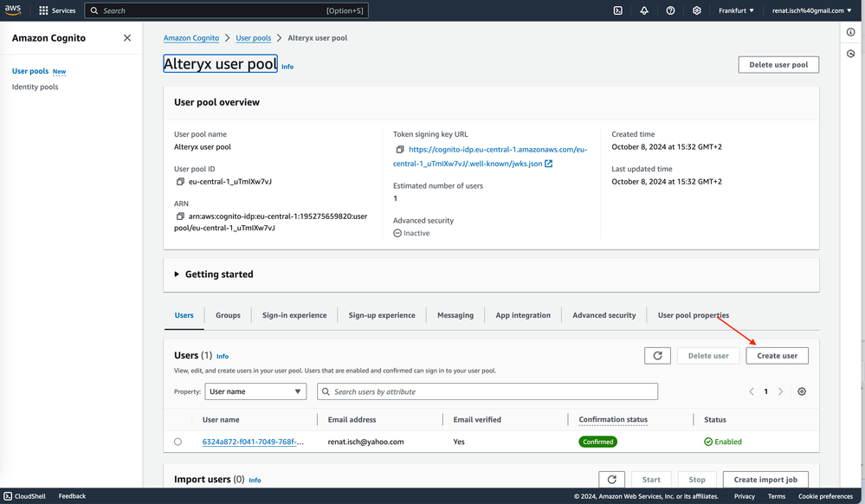Open the notifications bell

(x=644, y=10)
